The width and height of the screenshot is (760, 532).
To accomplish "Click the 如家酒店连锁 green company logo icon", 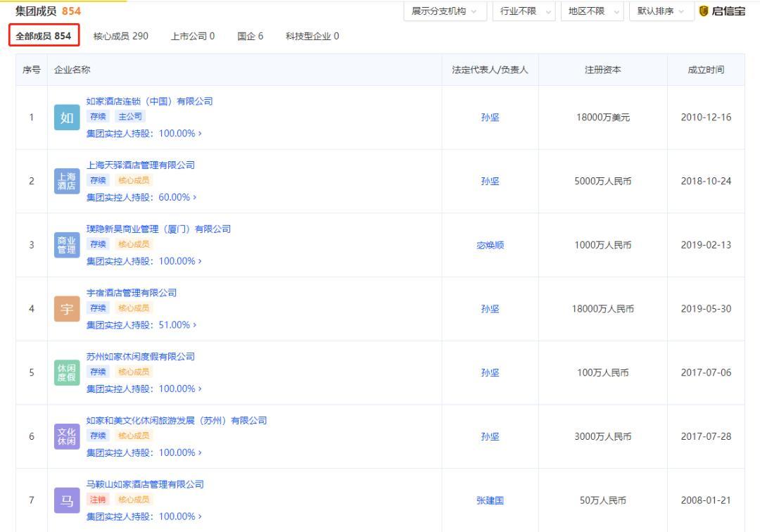I will (66, 118).
